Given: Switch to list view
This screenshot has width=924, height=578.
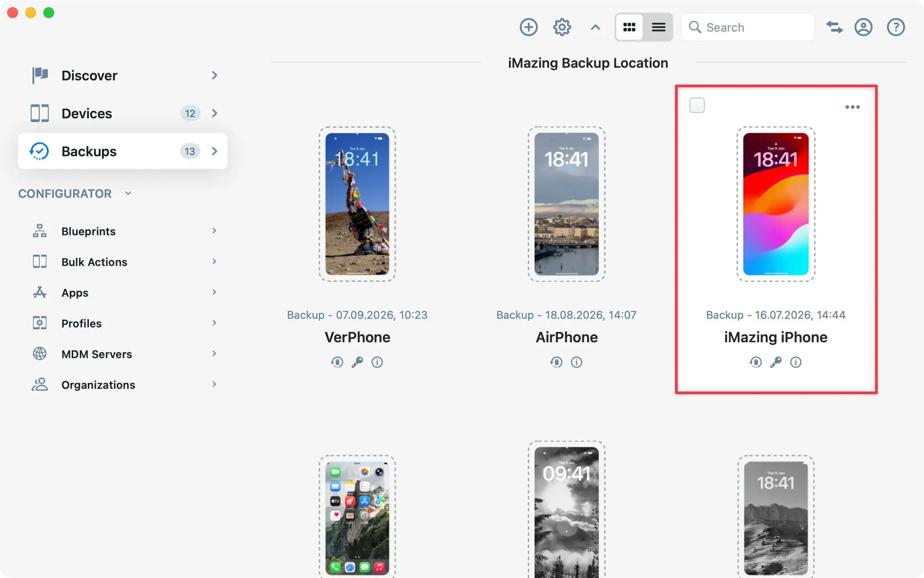Looking at the screenshot, I should click(658, 27).
